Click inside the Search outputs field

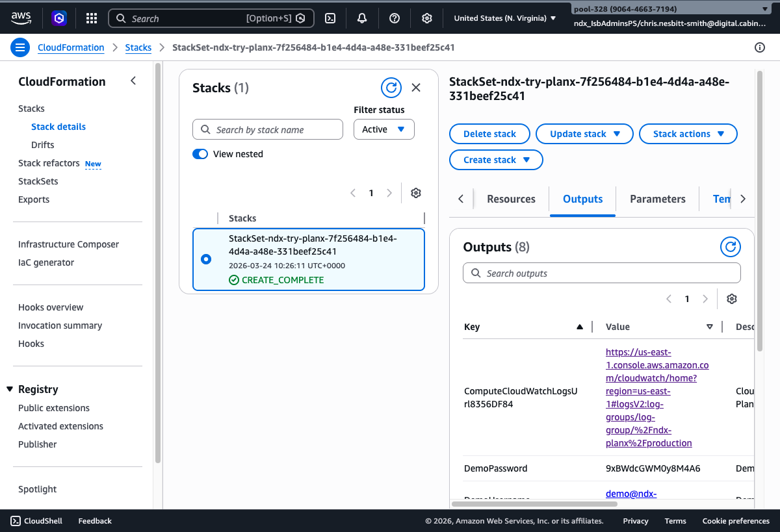coord(601,273)
